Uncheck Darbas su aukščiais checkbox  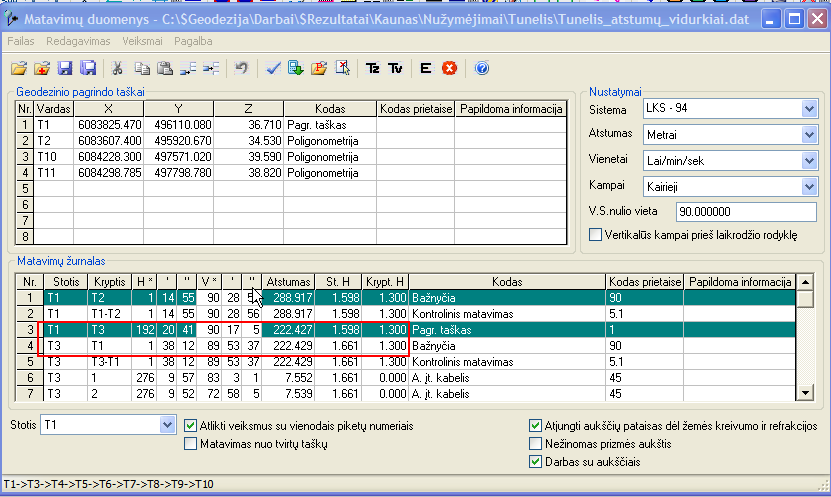point(535,462)
